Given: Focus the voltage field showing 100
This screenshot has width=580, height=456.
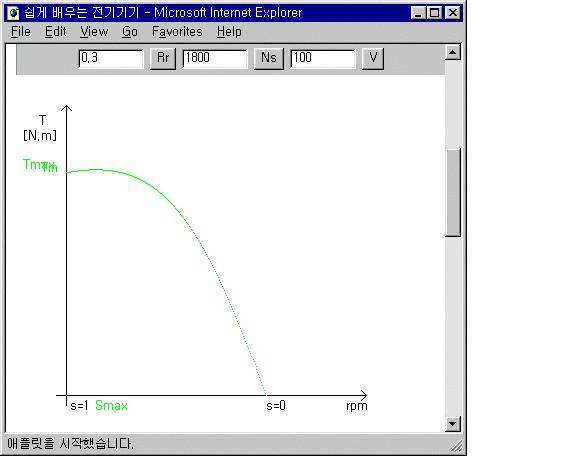Looking at the screenshot, I should click(323, 58).
